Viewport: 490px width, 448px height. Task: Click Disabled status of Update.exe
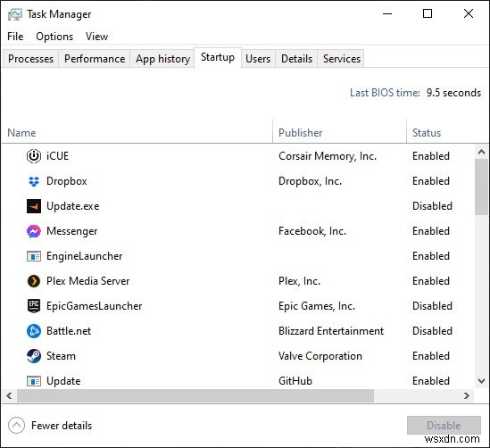point(432,206)
